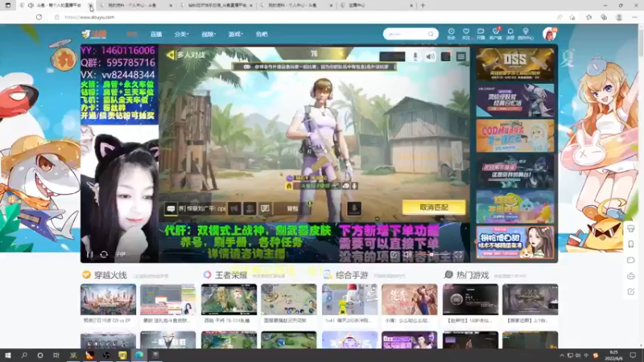Open the 穿越火线 section heading
This screenshot has width=644, height=362.
click(110, 275)
